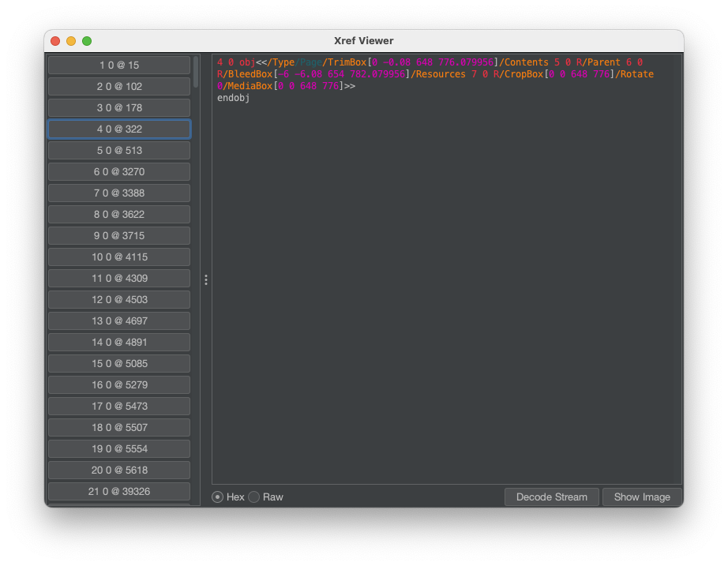Select xref entry 1 0 @ 15
The image size is (728, 566).
(118, 65)
